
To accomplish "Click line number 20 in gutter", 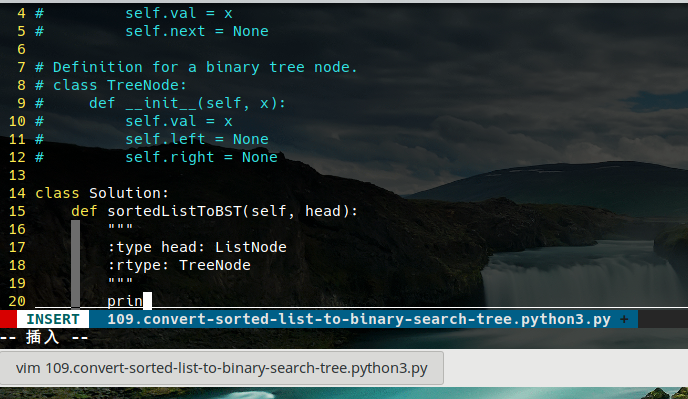I will 17,301.
